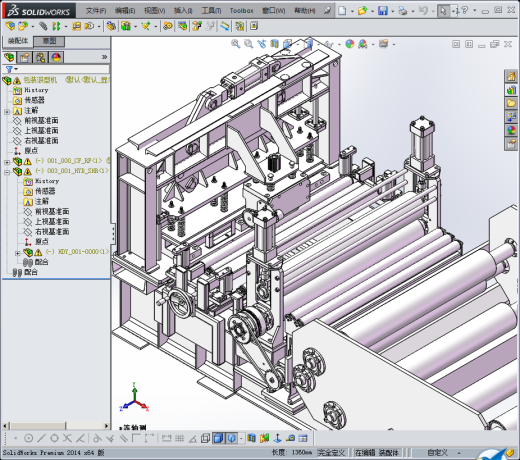Click the Open folder icon
This screenshot has height=460, width=520.
pyautogui.click(x=362, y=11)
